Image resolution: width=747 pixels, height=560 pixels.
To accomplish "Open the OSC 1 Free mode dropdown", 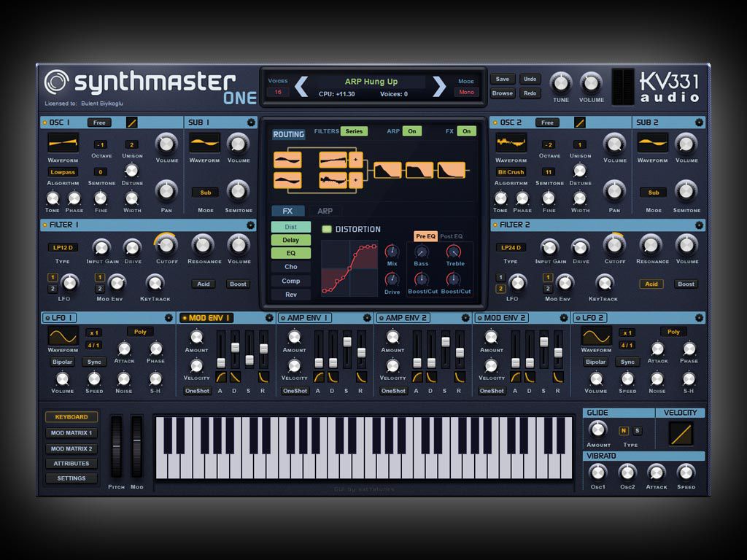I will pos(99,122).
